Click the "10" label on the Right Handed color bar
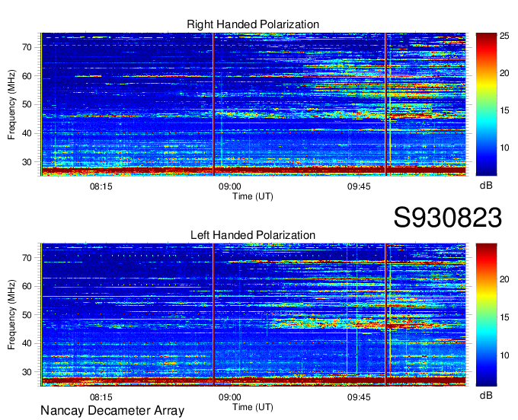This screenshot has height=420, width=518. pyautogui.click(x=504, y=148)
